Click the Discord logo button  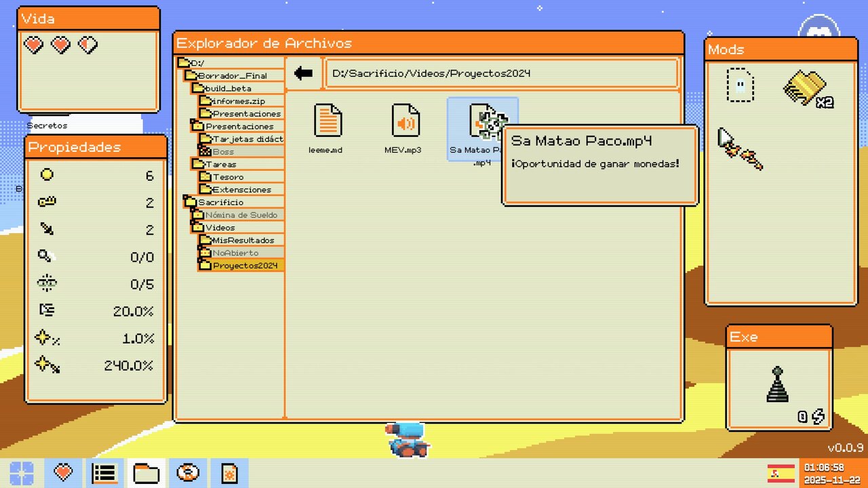pyautogui.click(x=818, y=28)
